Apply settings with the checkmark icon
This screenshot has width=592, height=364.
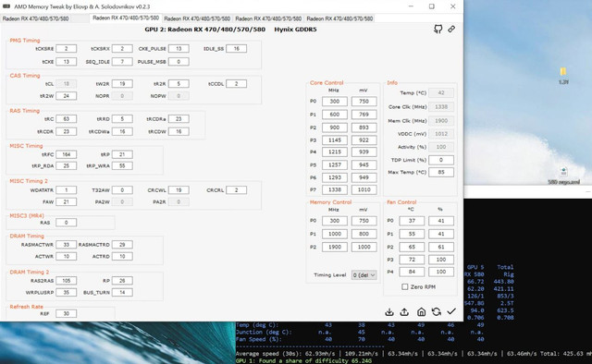(x=451, y=311)
